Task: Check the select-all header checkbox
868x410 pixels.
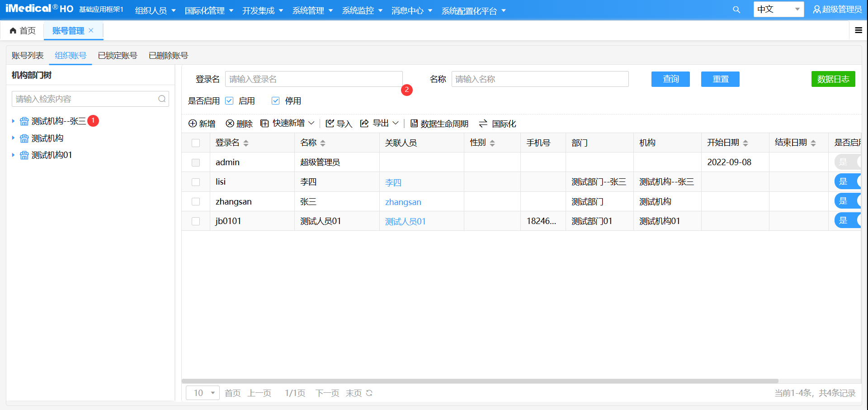Action: [196, 143]
